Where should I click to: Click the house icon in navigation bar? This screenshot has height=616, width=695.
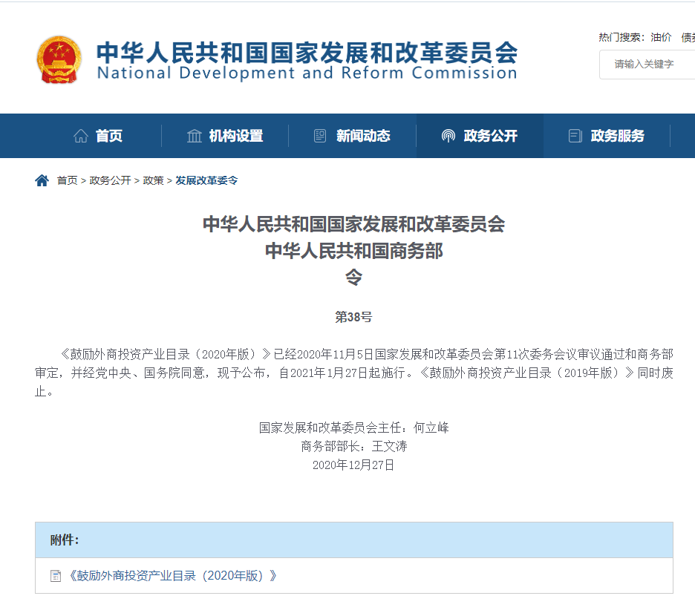pyautogui.click(x=80, y=136)
